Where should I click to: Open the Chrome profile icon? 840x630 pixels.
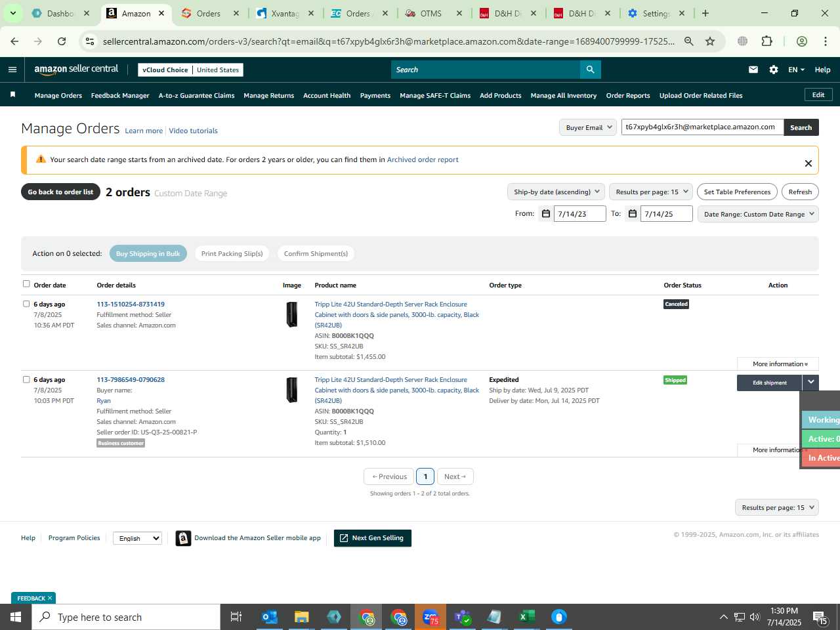click(802, 41)
